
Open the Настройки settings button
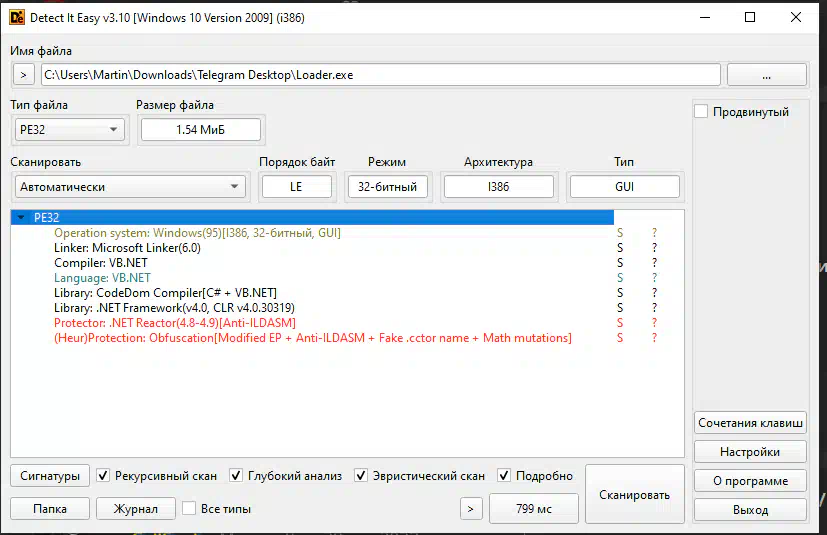pyautogui.click(x=750, y=452)
